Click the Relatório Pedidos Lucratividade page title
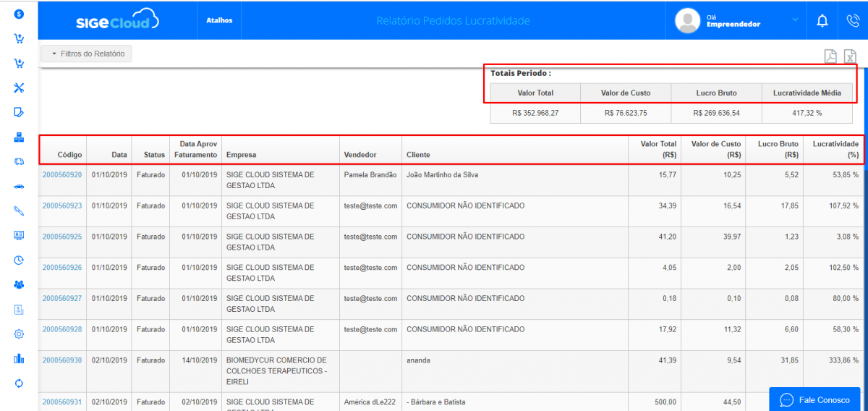Screen dimensions: 868x411 [453, 21]
